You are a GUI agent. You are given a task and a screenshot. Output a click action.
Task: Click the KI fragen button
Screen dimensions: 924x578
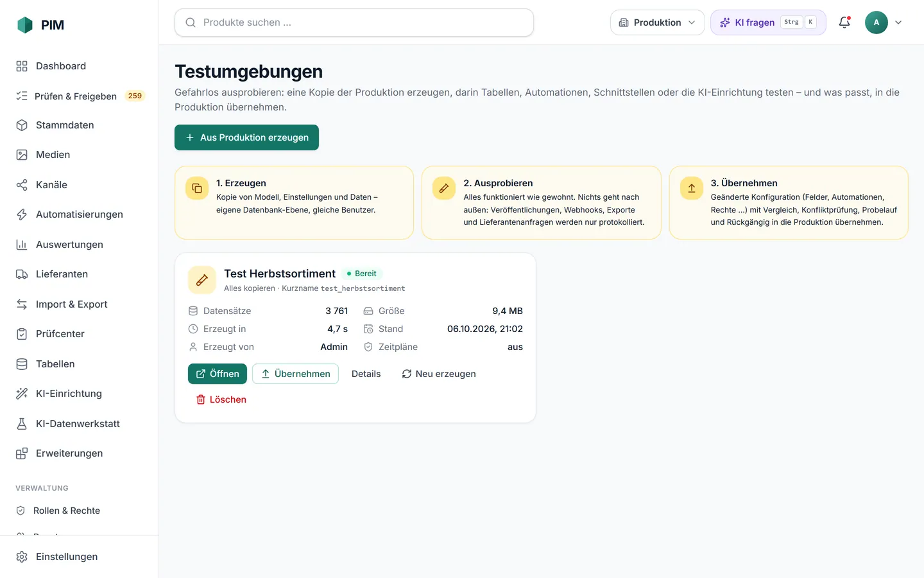point(768,22)
